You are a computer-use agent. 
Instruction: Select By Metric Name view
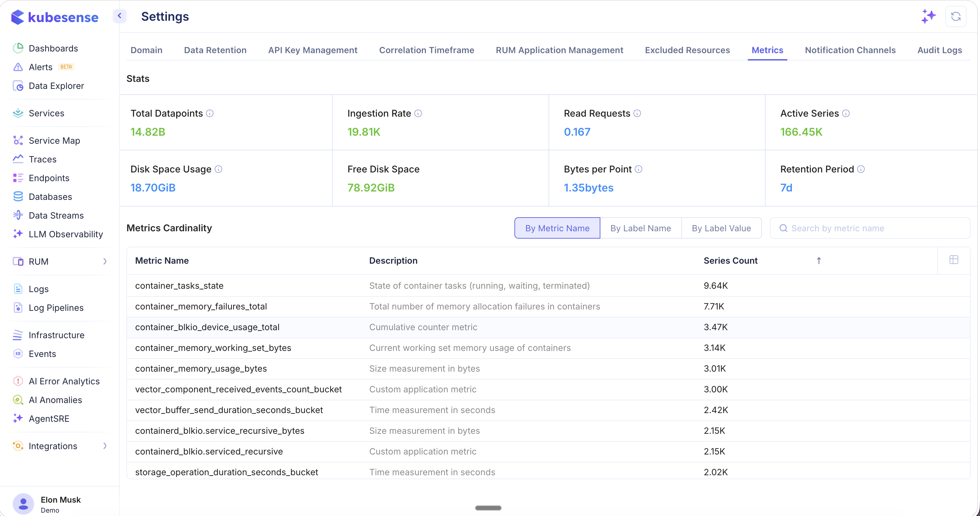click(557, 228)
